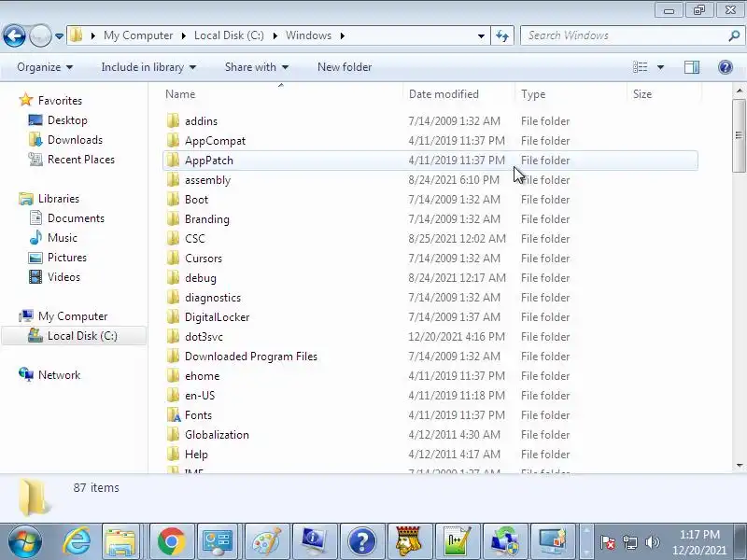Click the magnifier search icon
Viewport: 747px width, 560px height.
point(734,35)
